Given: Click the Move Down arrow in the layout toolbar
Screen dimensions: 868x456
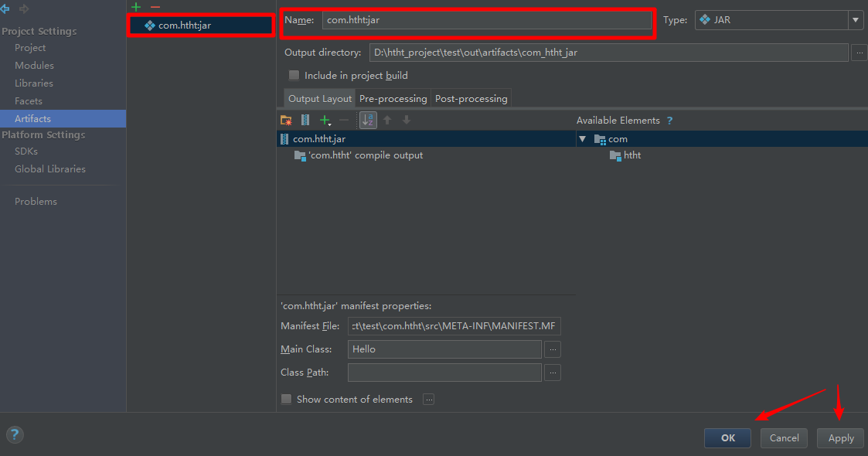Looking at the screenshot, I should pos(407,120).
